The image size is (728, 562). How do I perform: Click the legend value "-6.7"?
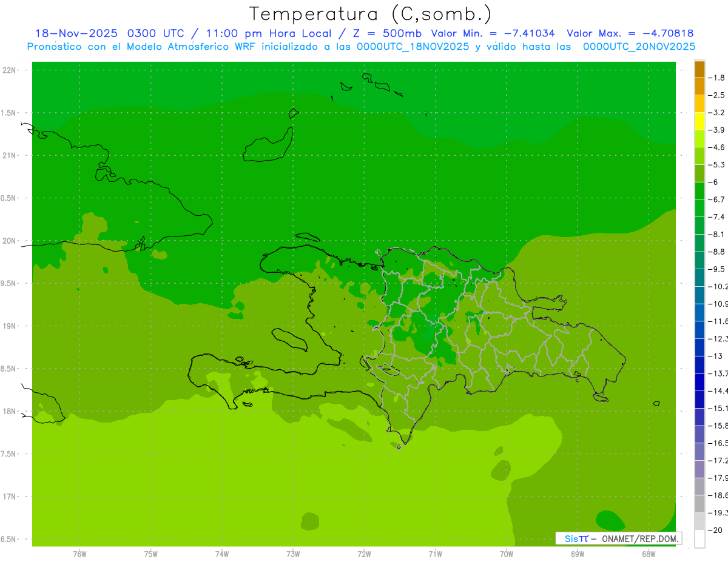click(717, 199)
